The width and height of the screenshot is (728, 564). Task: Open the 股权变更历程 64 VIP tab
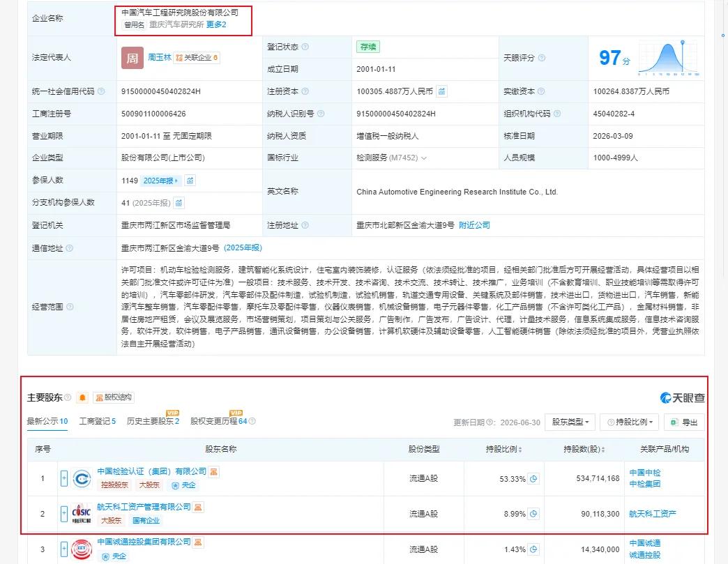[219, 421]
